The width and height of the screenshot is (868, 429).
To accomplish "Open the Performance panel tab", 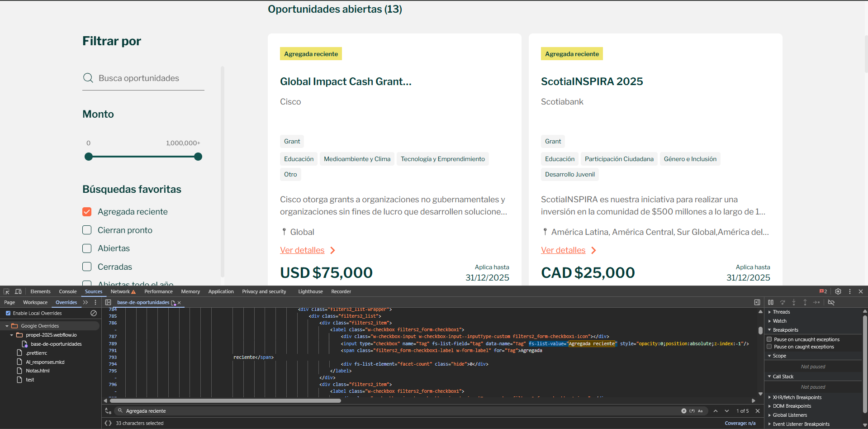I will pos(158,291).
